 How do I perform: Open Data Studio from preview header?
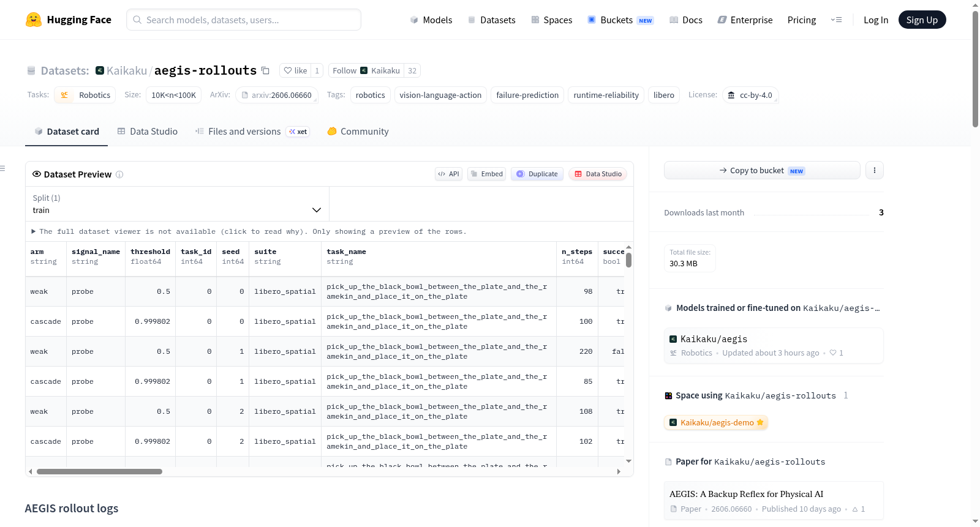point(598,174)
